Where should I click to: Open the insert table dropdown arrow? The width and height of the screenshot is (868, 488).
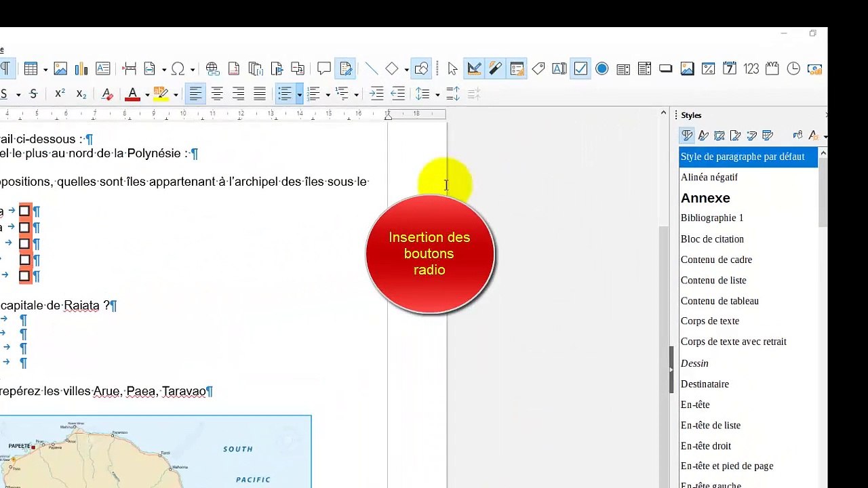pos(45,69)
